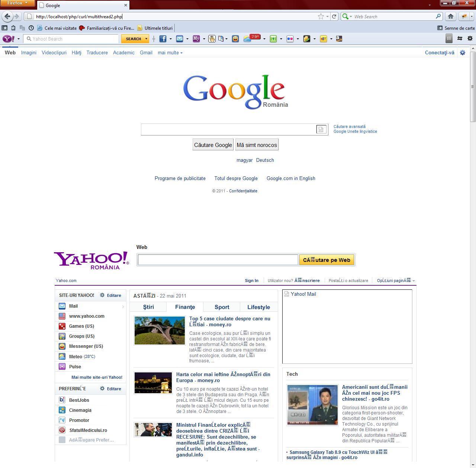Click the on-screen keyboard icon in Google search

(x=321, y=129)
